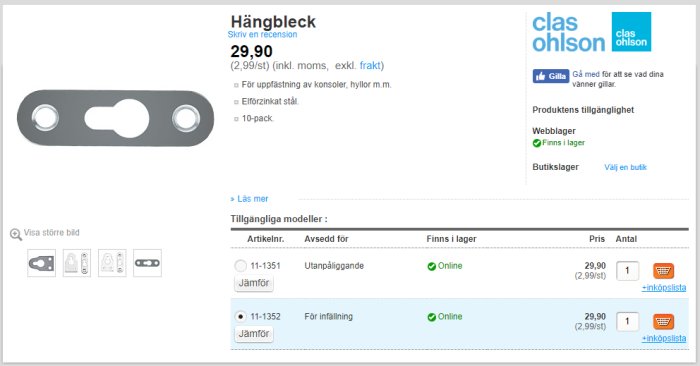This screenshot has height=366, width=700.
Task: Click quantity field for För infällning model
Action: [x=627, y=321]
